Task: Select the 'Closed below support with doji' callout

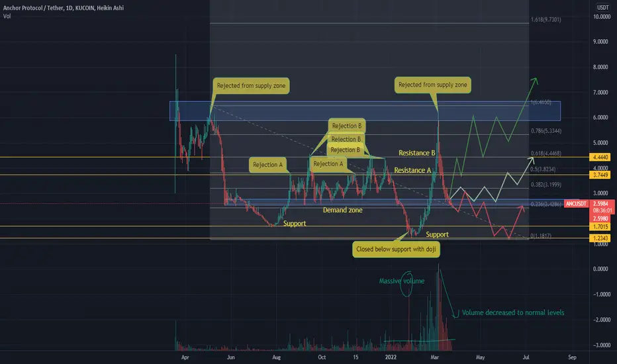Action: (396, 249)
